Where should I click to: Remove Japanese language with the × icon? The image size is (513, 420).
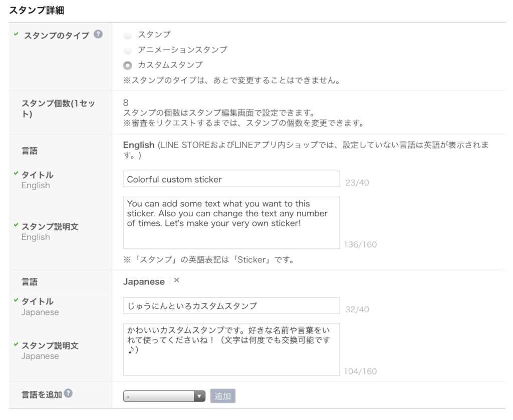176,280
